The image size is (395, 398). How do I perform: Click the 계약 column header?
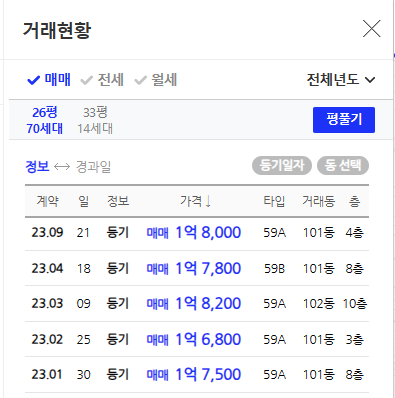point(47,201)
